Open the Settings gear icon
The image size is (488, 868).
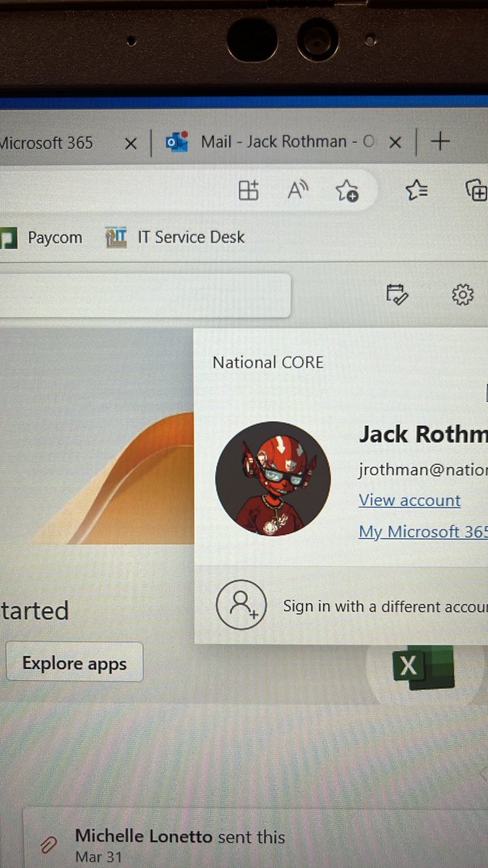pyautogui.click(x=462, y=294)
